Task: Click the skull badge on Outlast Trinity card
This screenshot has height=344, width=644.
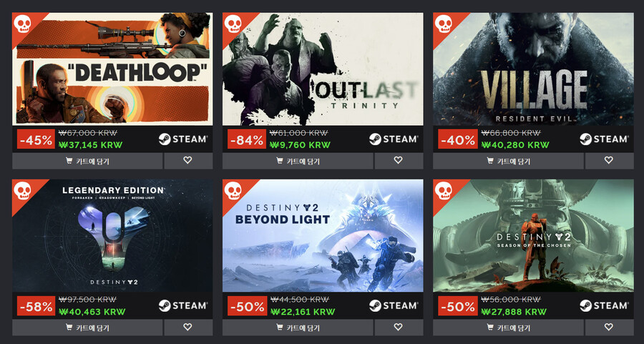Action: 233,24
